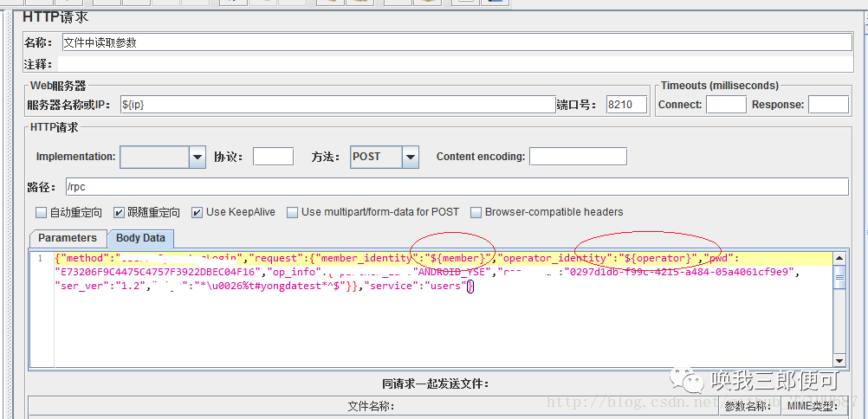Click the 端口号 field showing 8210
This screenshot has height=419, width=868.
(x=626, y=105)
